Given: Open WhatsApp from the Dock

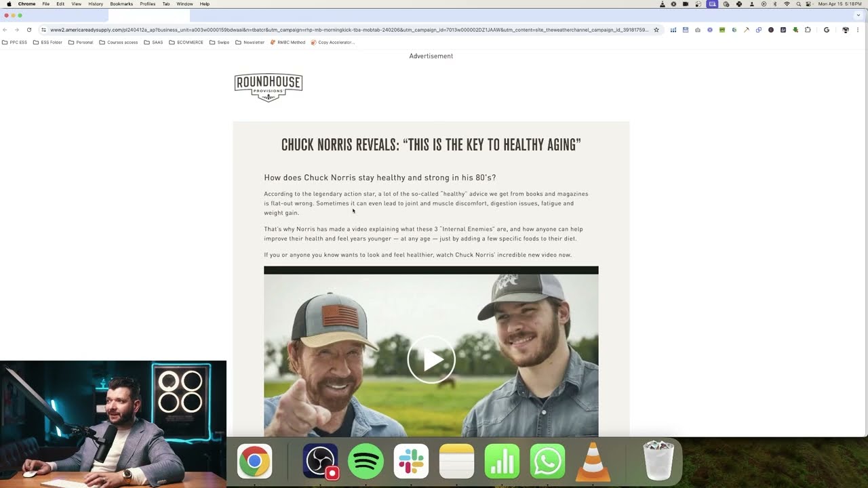Looking at the screenshot, I should (547, 462).
